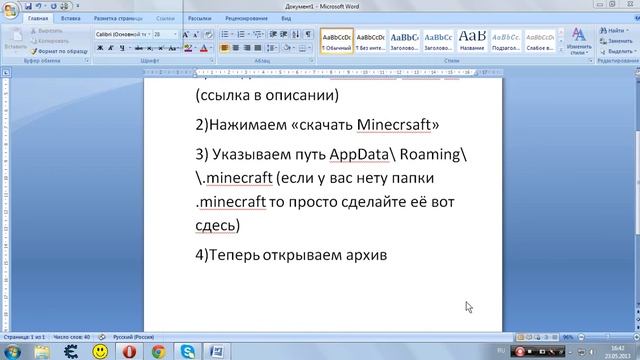
Task: Decrease font size with shrink font icon
Action: 196,35
